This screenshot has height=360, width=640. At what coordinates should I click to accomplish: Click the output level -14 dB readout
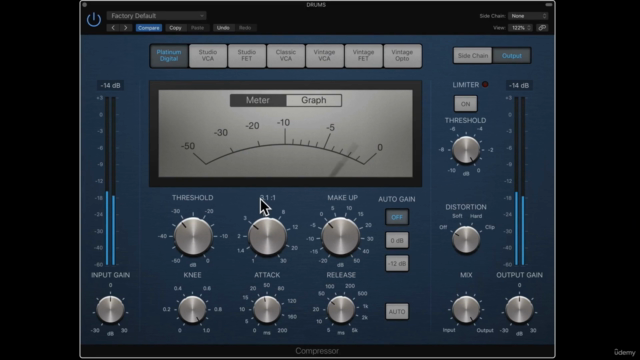pos(519,85)
